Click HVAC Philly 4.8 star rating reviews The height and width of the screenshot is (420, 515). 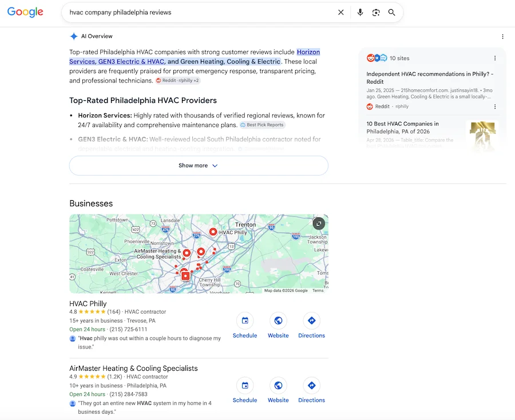[94, 312]
